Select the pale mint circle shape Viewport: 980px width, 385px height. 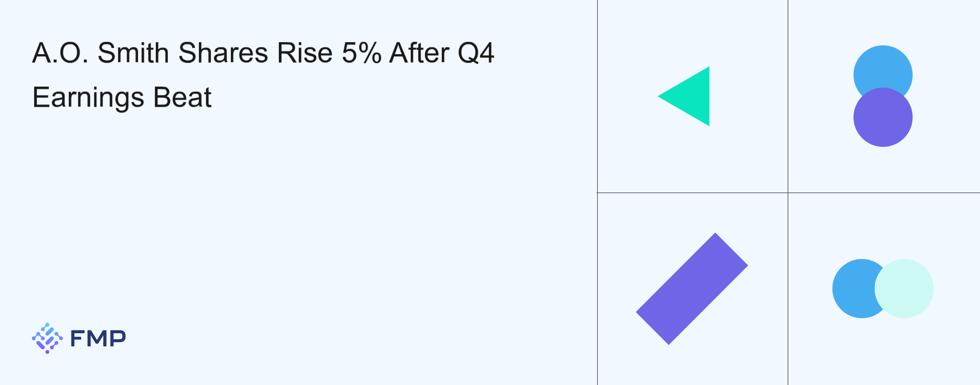pyautogui.click(x=904, y=289)
